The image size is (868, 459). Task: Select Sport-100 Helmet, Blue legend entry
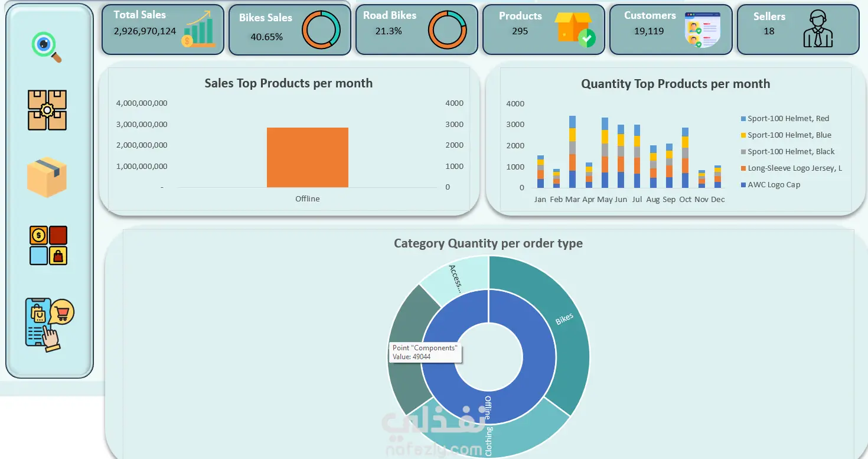click(x=786, y=135)
